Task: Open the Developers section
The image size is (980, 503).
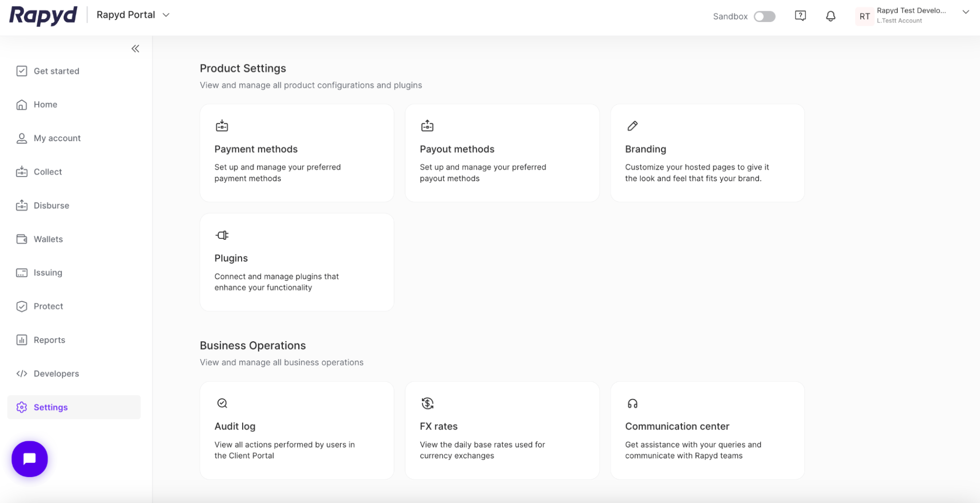Action: [56, 373]
